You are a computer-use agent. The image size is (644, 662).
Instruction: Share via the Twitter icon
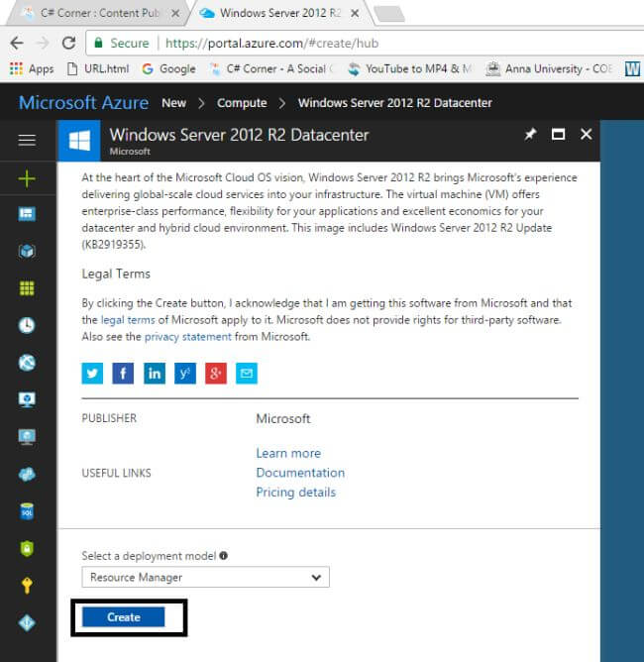(92, 374)
